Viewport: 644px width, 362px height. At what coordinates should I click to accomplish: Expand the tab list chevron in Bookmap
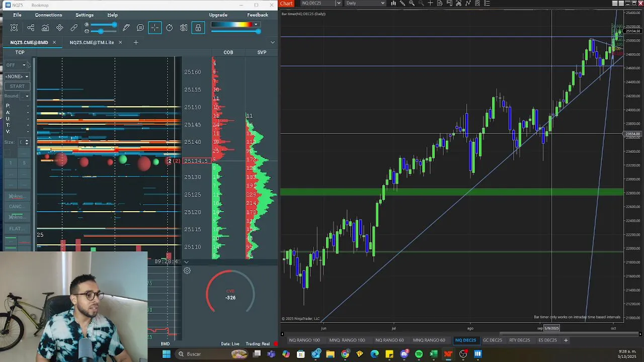tap(273, 42)
